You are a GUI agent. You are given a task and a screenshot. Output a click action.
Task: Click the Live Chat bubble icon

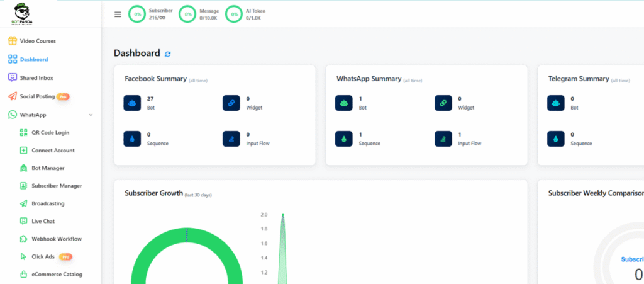click(x=23, y=220)
